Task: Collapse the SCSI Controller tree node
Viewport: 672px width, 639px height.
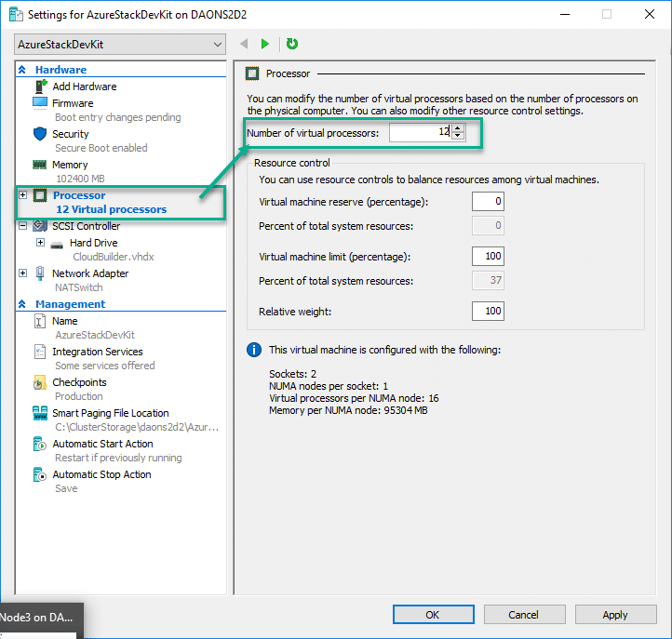Action: (22, 226)
